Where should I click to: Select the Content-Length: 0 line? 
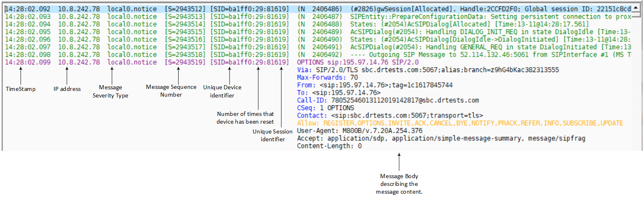point(329,146)
